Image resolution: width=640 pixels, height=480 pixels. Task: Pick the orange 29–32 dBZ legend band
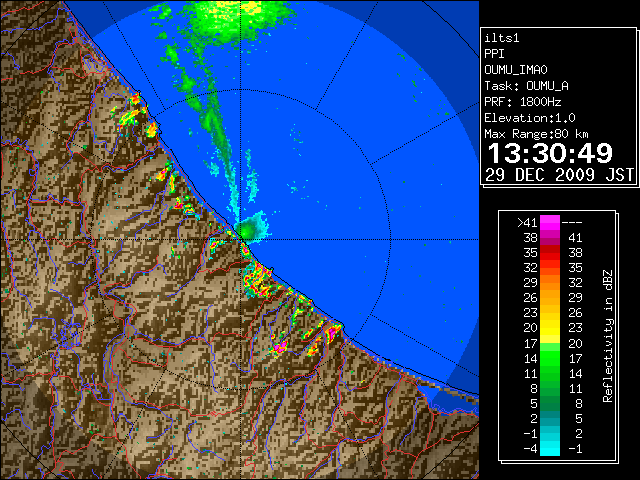click(550, 283)
